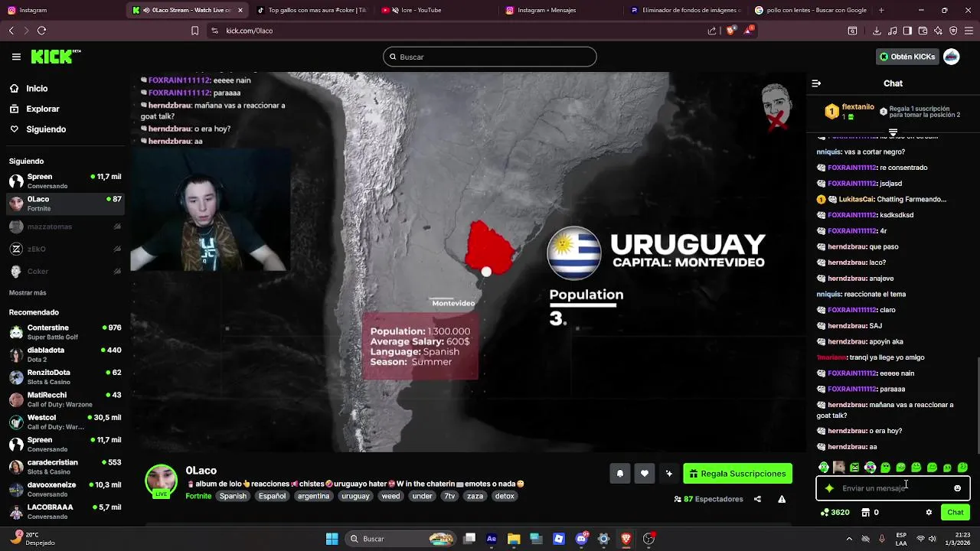
Task: Open Spreen channel in Siguiendo list
Action: pyautogui.click(x=65, y=181)
